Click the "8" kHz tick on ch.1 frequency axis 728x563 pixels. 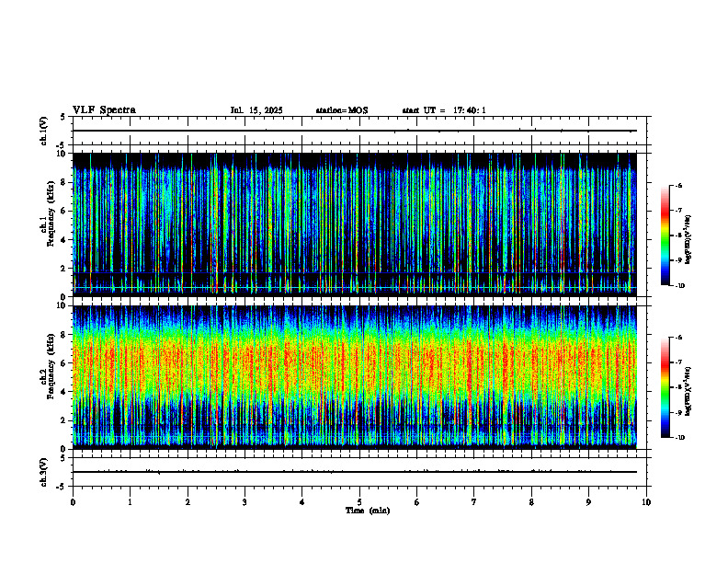click(x=64, y=182)
